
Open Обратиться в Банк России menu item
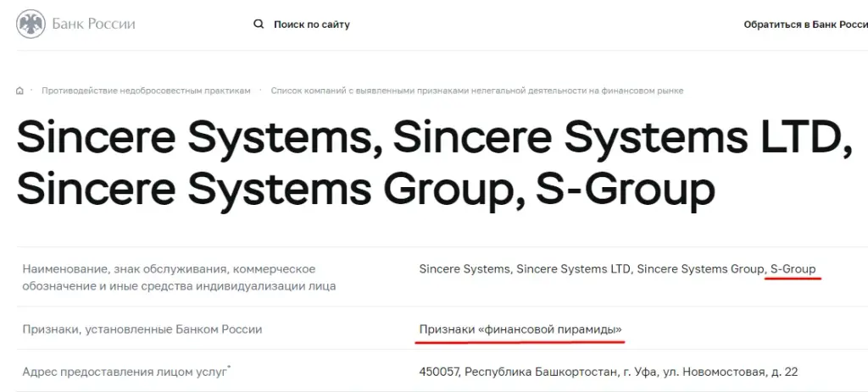(805, 25)
